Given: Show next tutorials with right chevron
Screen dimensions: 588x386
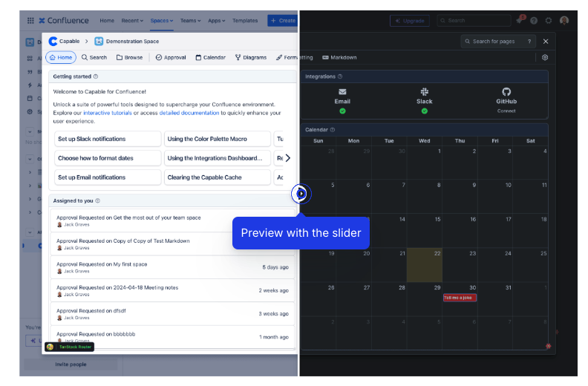Looking at the screenshot, I should (x=287, y=158).
